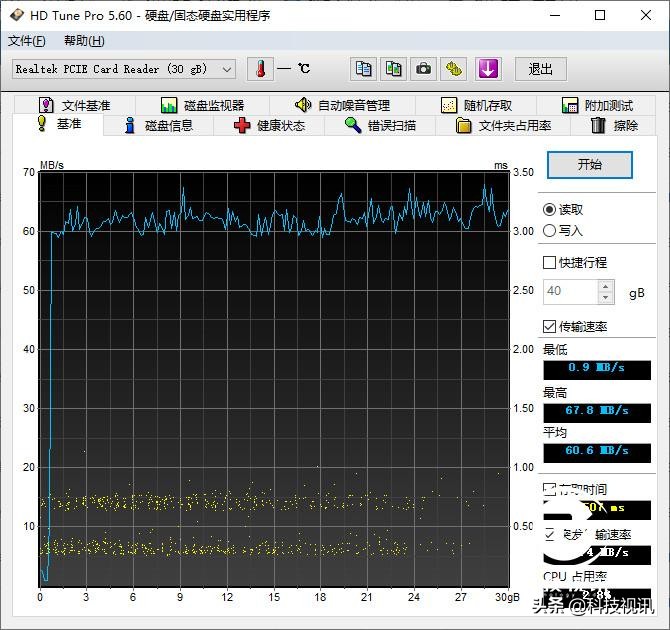This screenshot has width=670, height=630.
Task: Decrease the gB value with down arrow
Action: click(605, 298)
